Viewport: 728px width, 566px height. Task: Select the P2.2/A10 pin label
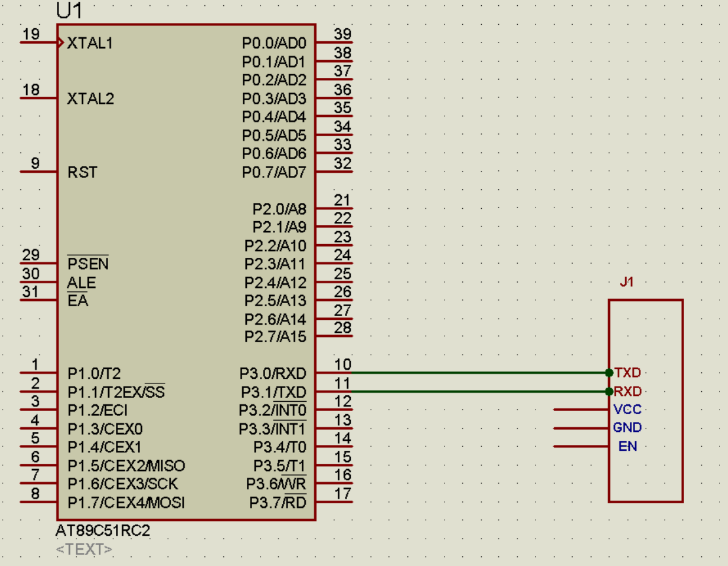(x=276, y=245)
